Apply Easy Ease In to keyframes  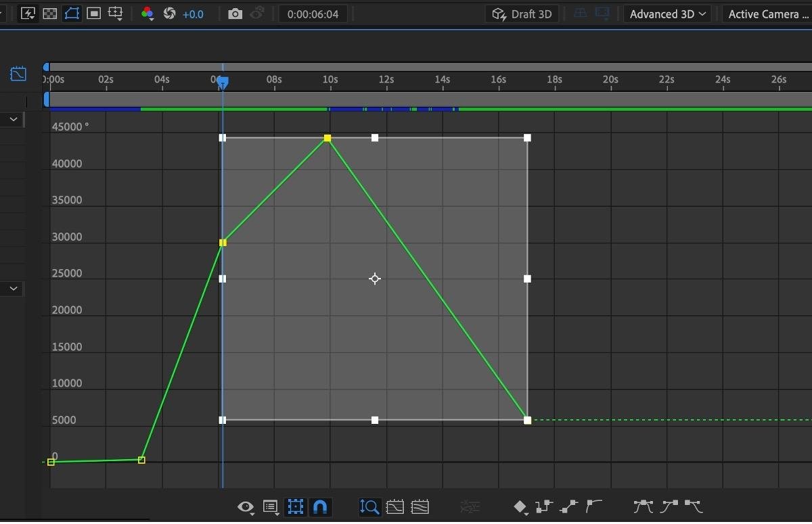click(x=669, y=506)
